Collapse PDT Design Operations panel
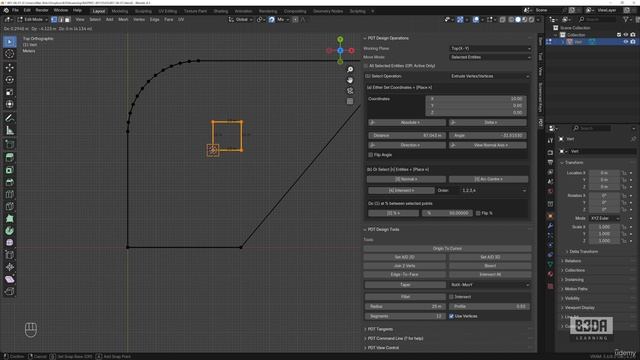Screen dimensions: 640x360 [x=388, y=38]
